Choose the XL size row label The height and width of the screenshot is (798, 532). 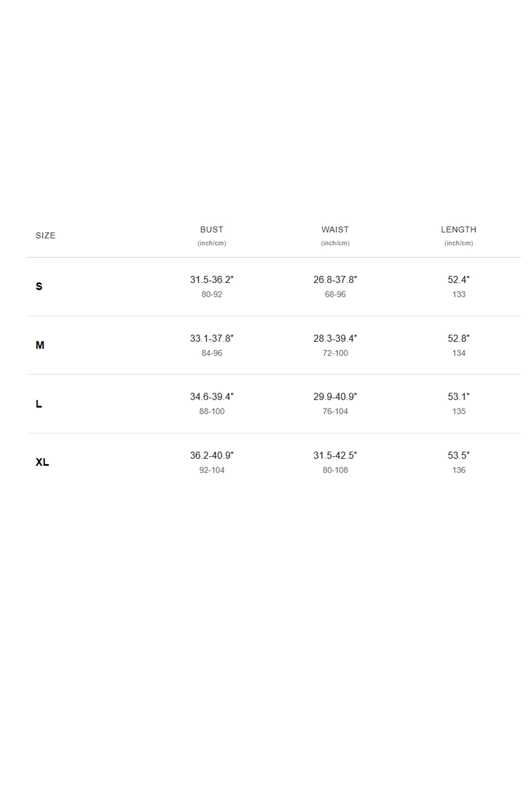click(42, 462)
